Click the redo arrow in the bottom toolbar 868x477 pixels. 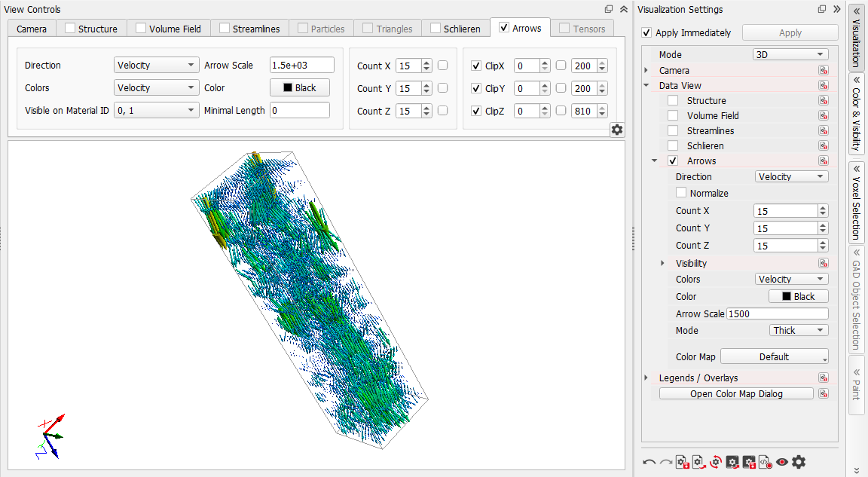click(x=666, y=462)
